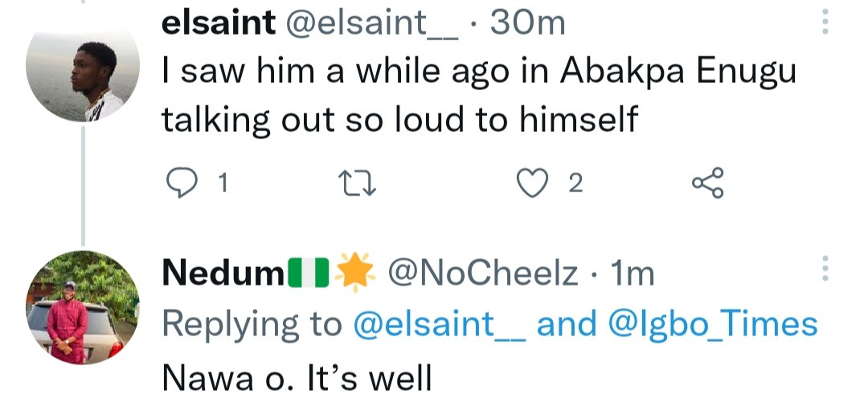
Task: Click the like count of 2
Action: [x=574, y=185]
